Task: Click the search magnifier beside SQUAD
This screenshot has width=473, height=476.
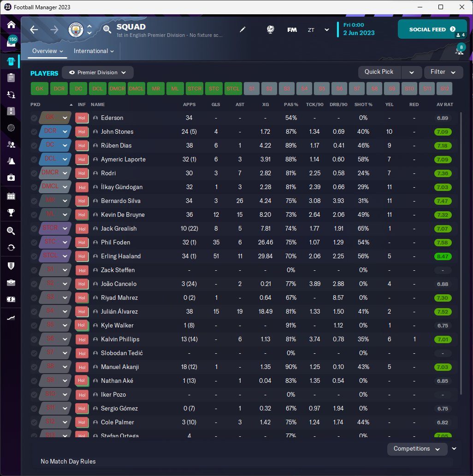Action: coord(107,30)
